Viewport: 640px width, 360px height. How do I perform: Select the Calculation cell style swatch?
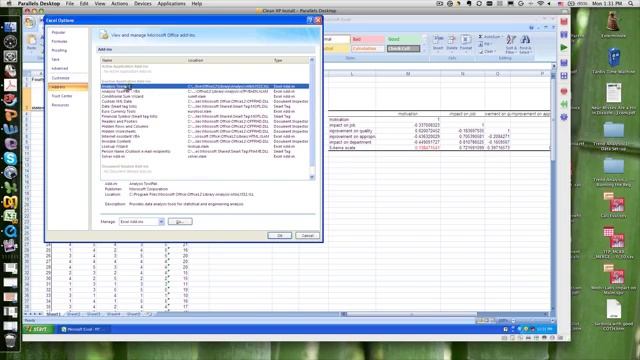368,49
